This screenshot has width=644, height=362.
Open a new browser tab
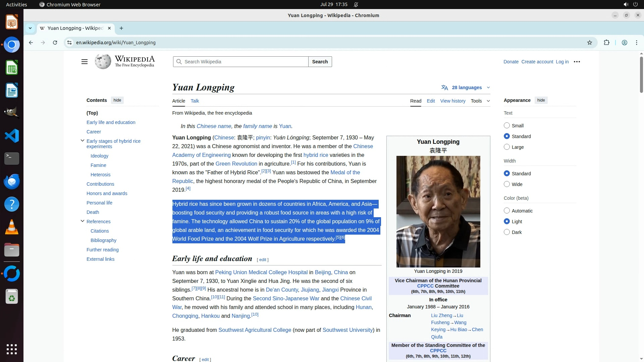tap(121, 28)
